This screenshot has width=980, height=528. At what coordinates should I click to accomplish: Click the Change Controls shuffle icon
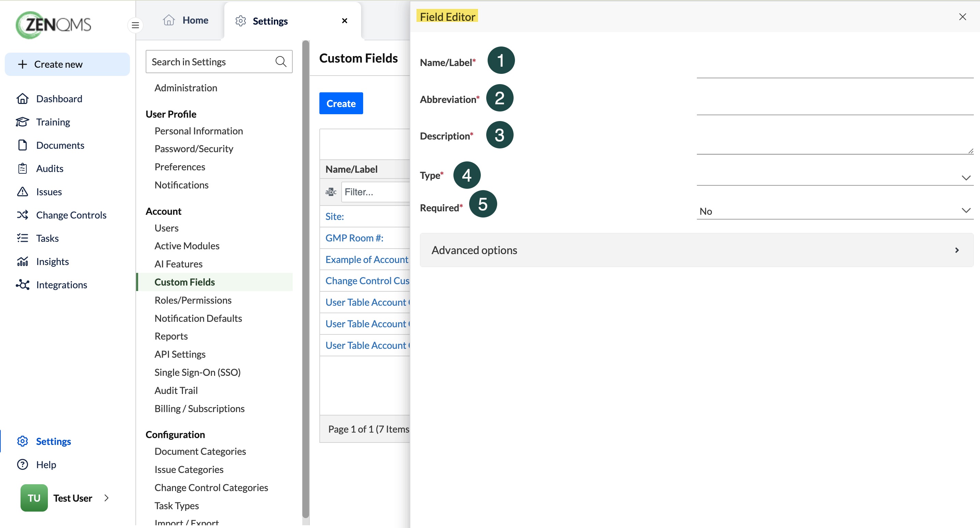[23, 215]
